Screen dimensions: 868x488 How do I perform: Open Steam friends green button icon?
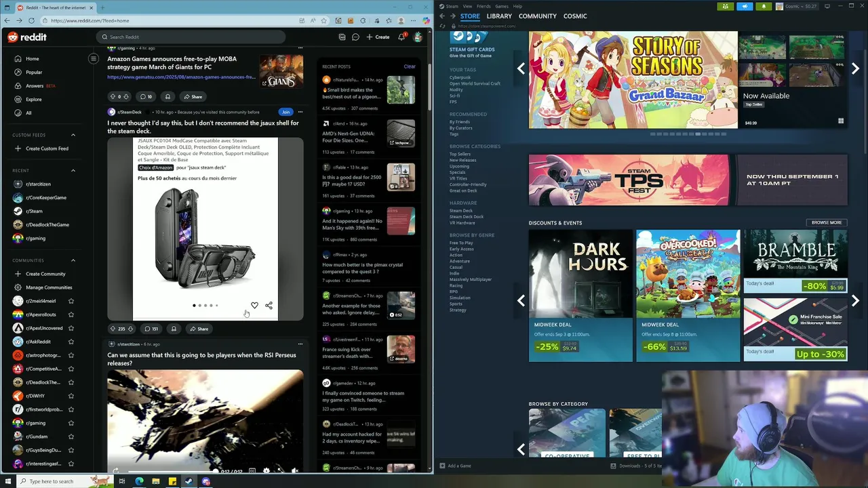point(726,6)
